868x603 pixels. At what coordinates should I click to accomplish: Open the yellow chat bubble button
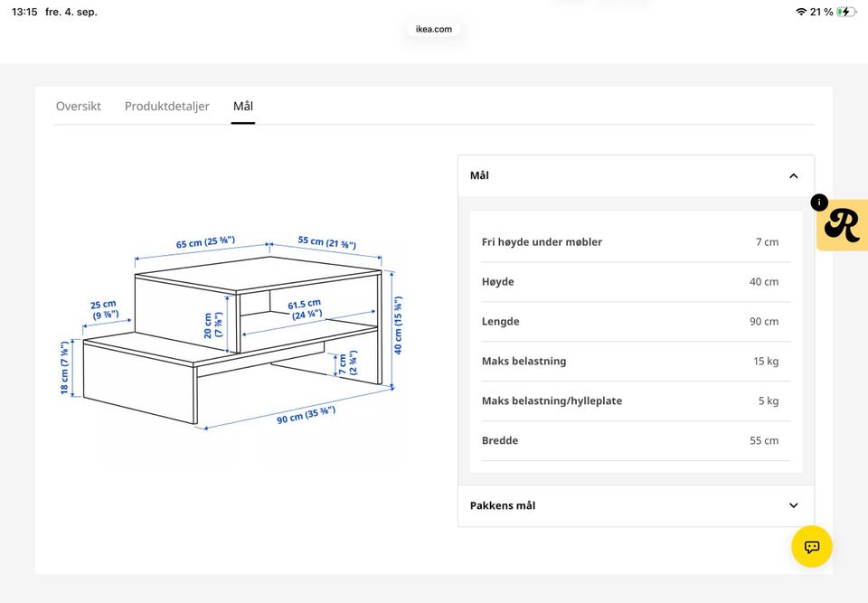point(812,547)
